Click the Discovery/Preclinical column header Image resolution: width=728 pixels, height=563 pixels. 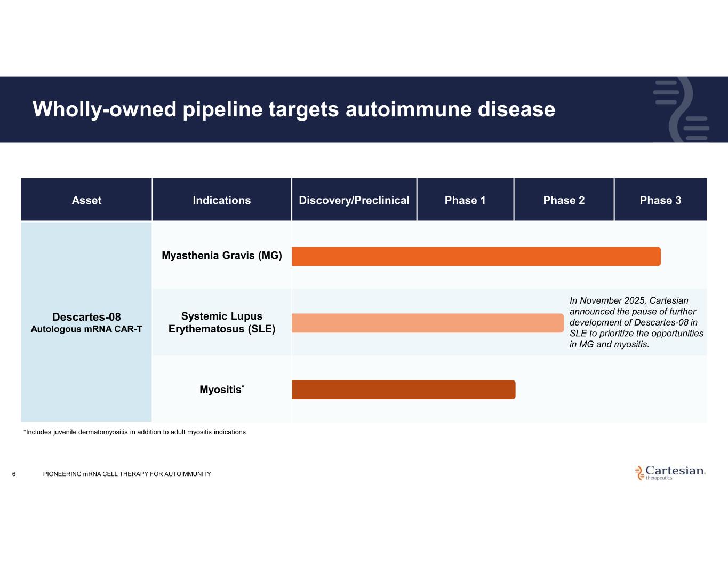(354, 200)
